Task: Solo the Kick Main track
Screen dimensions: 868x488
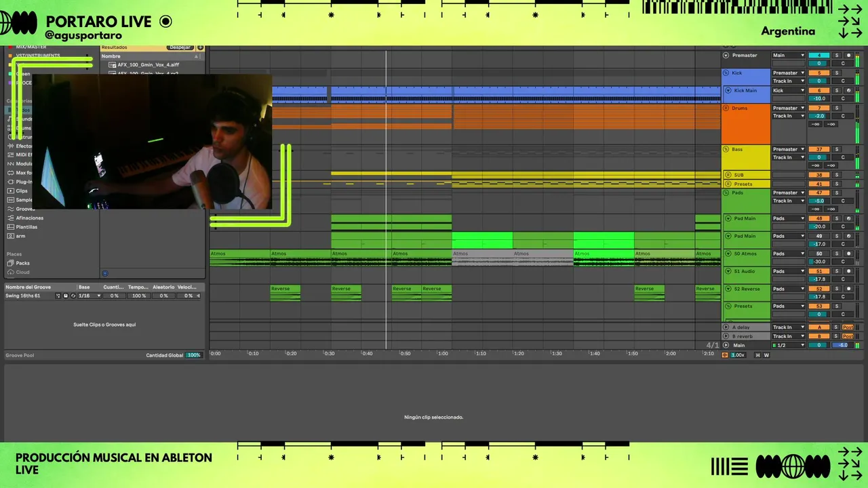Action: pyautogui.click(x=837, y=91)
